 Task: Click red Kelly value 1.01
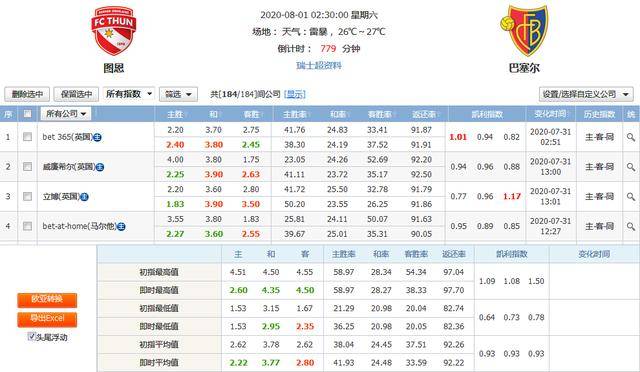click(x=458, y=137)
